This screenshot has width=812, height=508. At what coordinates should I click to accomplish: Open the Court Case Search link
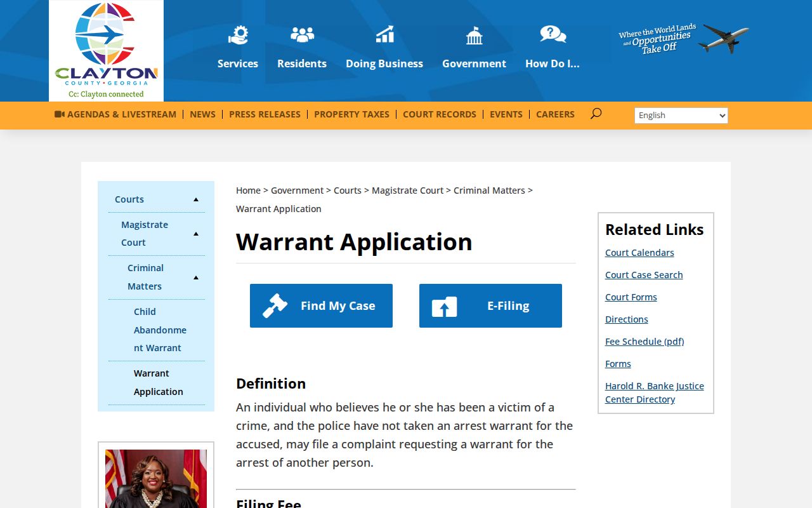644,275
